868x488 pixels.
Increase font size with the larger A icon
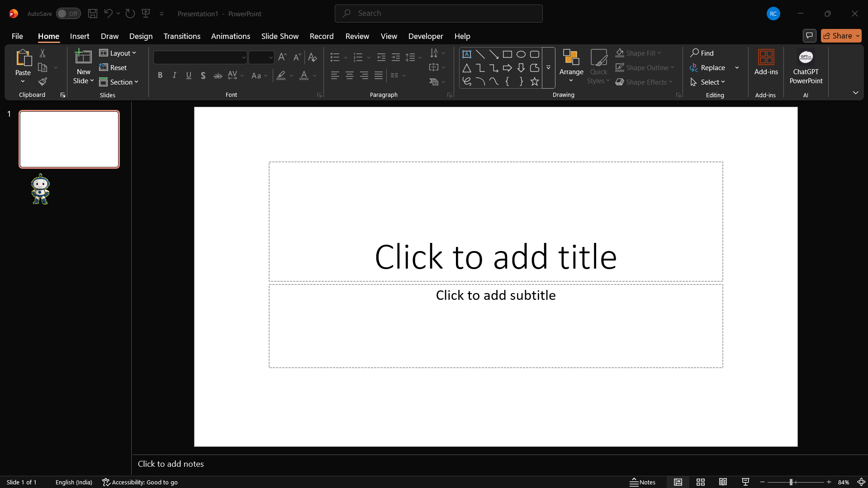coord(282,57)
